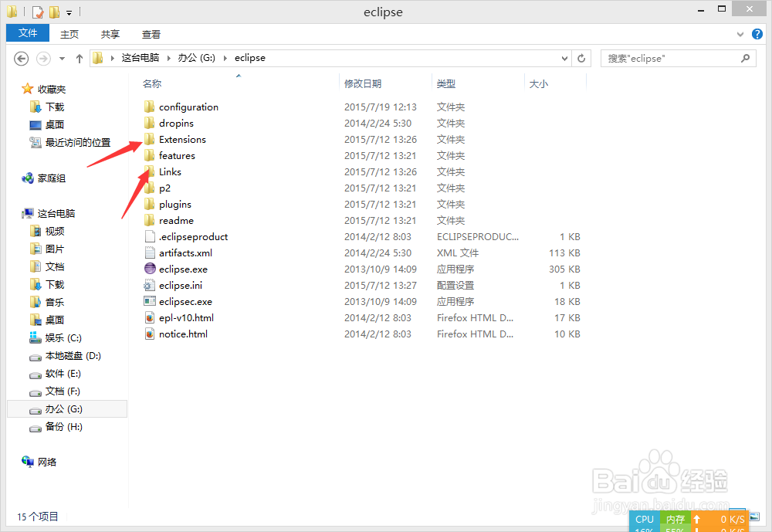
Task: Open 收藏夹 favorites in the sidebar
Action: tap(51, 89)
